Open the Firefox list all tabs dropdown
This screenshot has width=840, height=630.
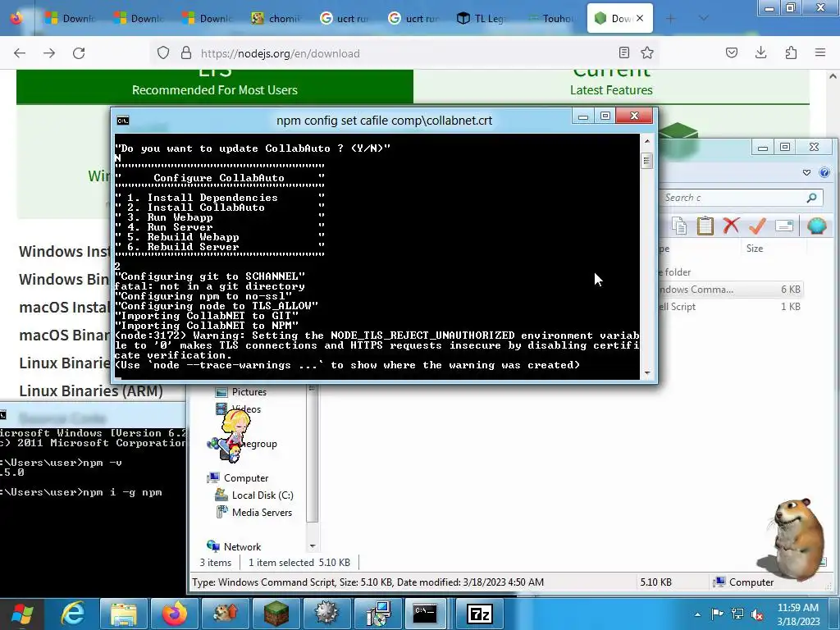point(704,18)
